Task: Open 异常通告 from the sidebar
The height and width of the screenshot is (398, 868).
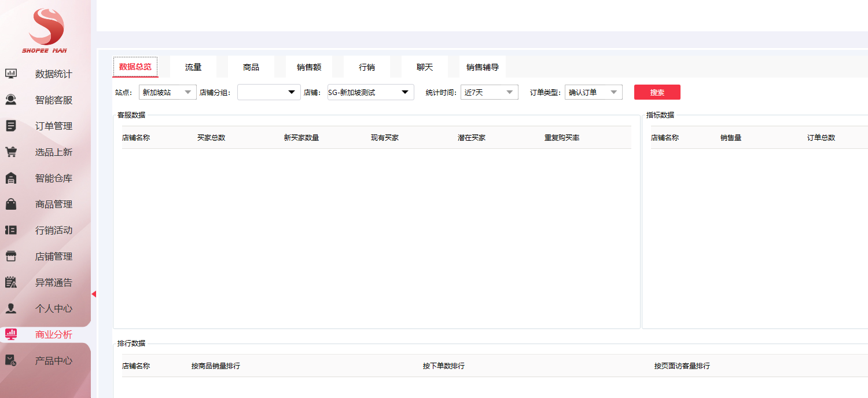Action: click(12, 282)
